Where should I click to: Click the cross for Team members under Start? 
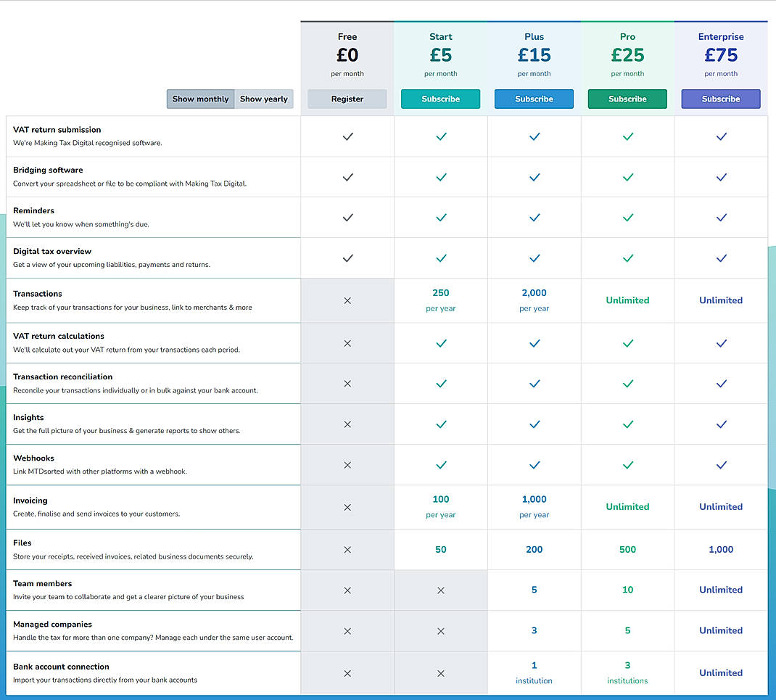(440, 590)
